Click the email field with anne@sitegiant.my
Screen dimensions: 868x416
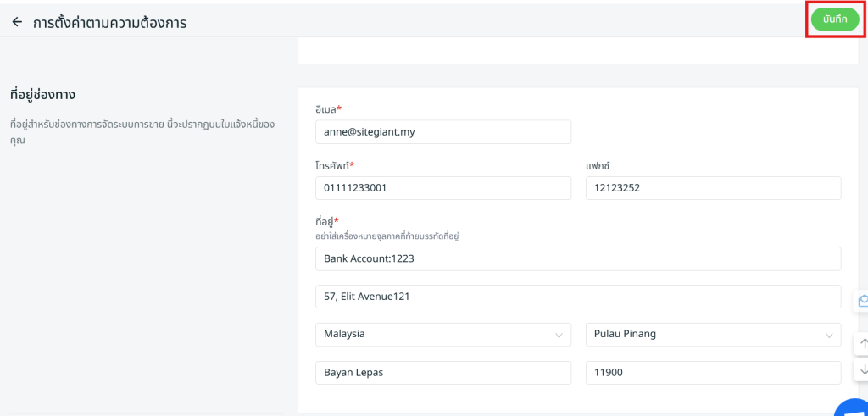(x=442, y=132)
